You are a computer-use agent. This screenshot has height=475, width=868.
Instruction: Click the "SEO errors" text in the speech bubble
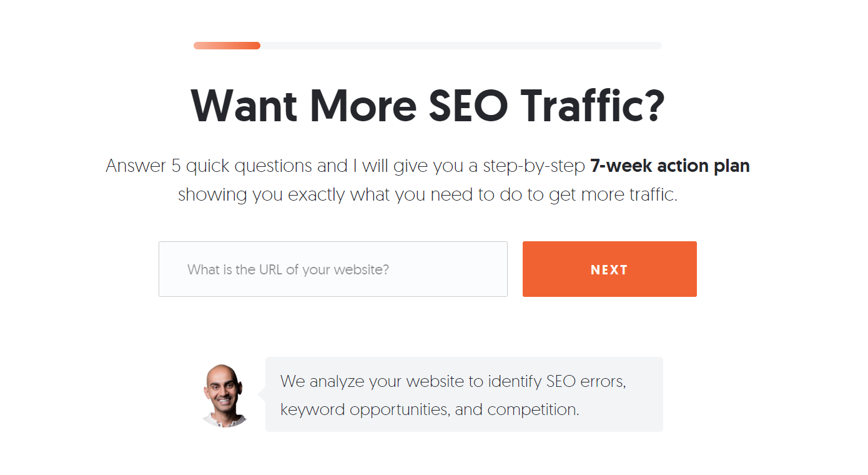click(586, 381)
